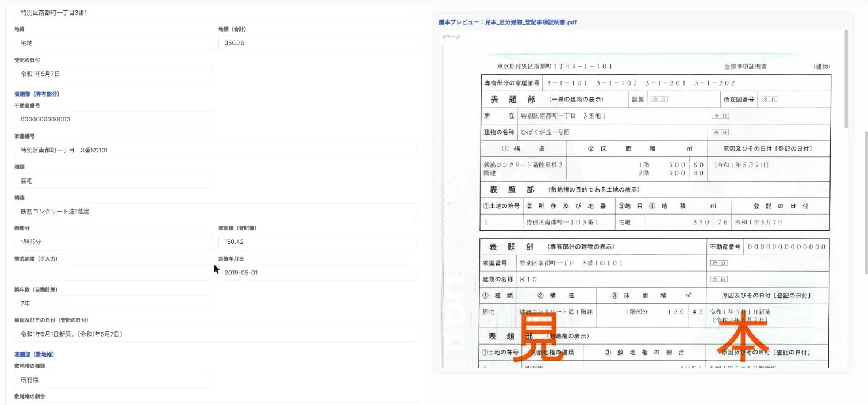Click the 地目 field containing 宅地
868x405 pixels.
point(113,43)
